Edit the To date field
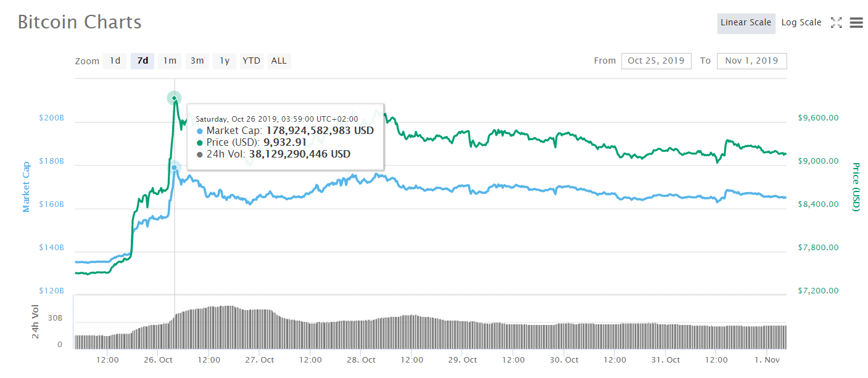This screenshot has width=868, height=378. tap(751, 61)
